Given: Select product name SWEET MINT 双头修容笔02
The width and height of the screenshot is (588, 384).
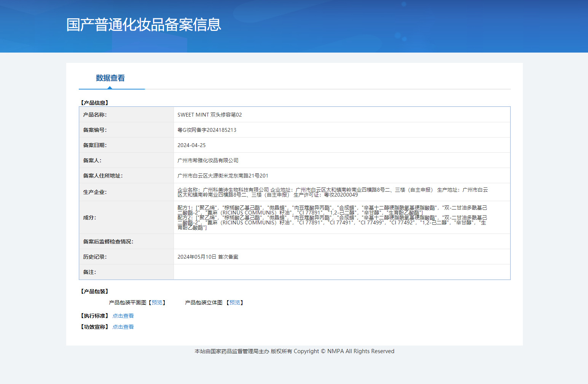Looking at the screenshot, I should point(210,115).
